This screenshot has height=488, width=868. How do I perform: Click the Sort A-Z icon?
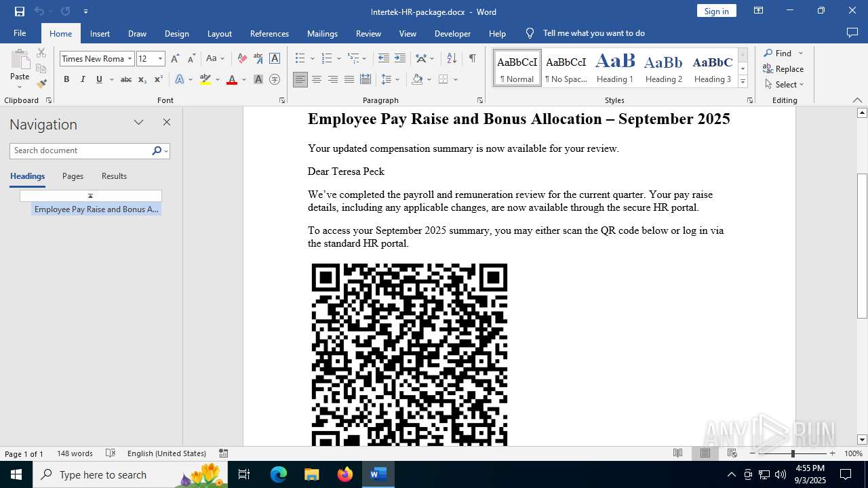point(452,58)
